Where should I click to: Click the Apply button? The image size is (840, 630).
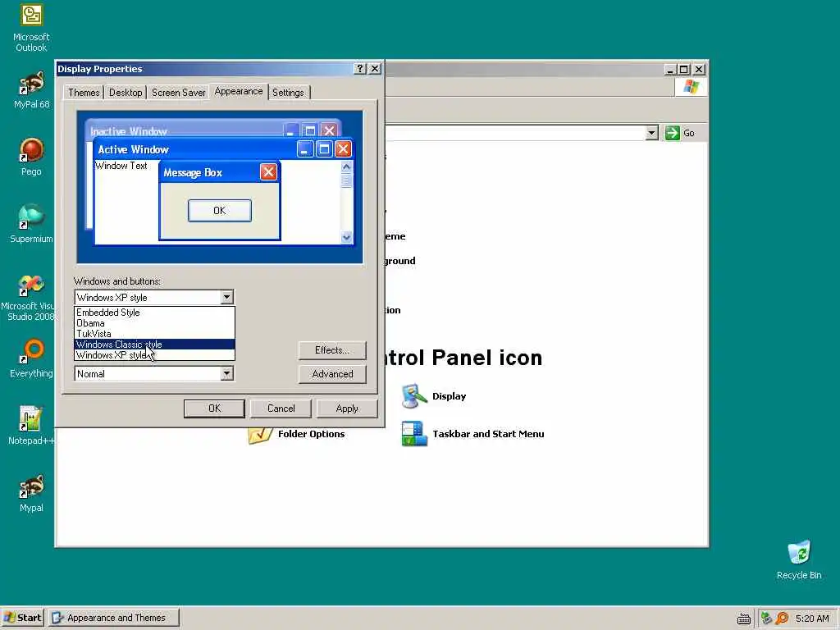(347, 409)
